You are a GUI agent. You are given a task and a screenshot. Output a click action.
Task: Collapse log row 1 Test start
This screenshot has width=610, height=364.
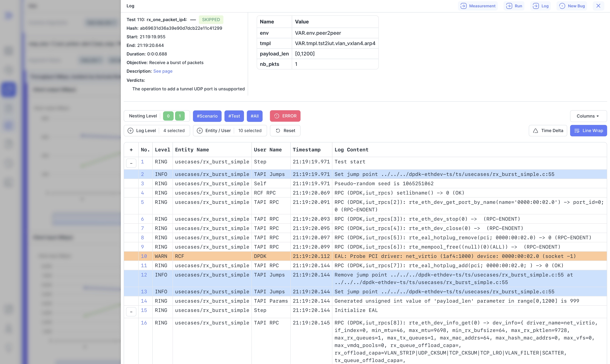tap(131, 163)
